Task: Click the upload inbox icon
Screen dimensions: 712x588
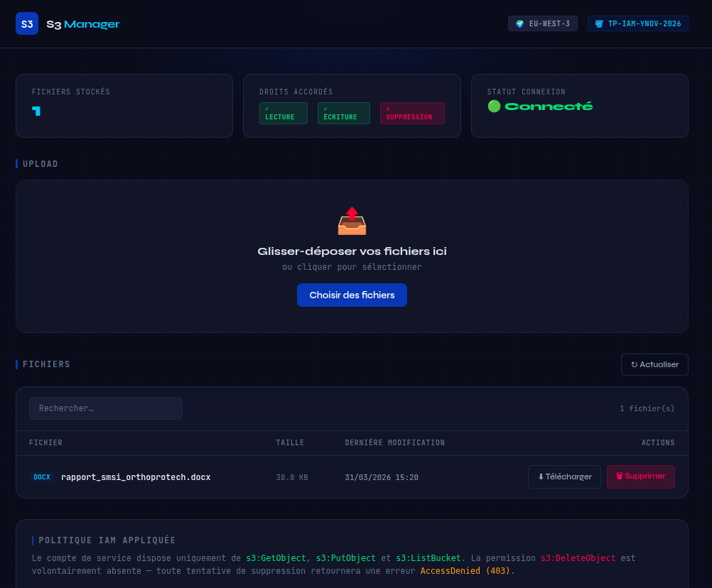Action: (x=352, y=220)
